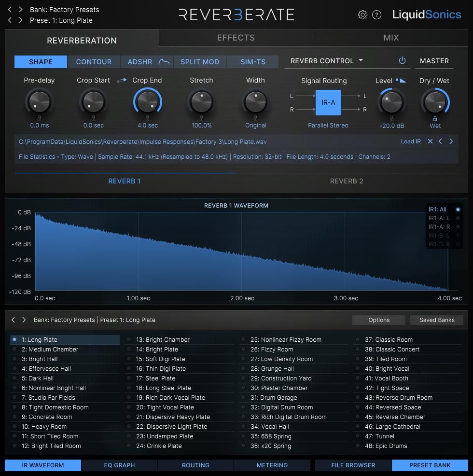Open the Reverberation tab
The image size is (473, 476).
point(82,41)
